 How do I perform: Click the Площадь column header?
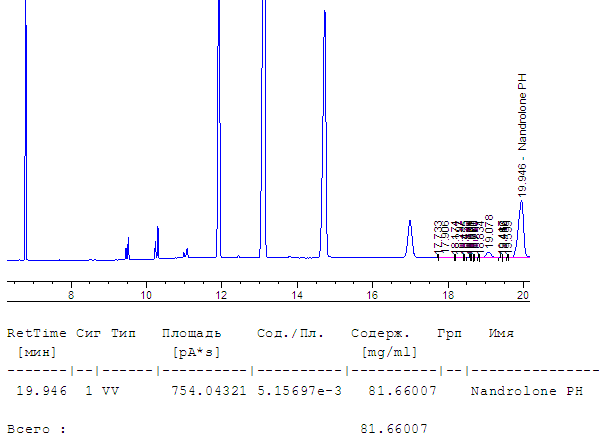click(192, 334)
